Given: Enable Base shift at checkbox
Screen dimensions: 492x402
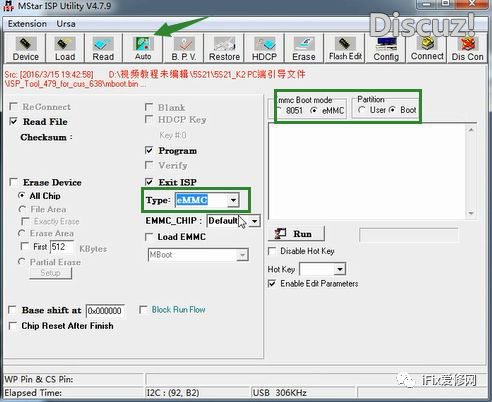Looking at the screenshot, I should (12, 310).
